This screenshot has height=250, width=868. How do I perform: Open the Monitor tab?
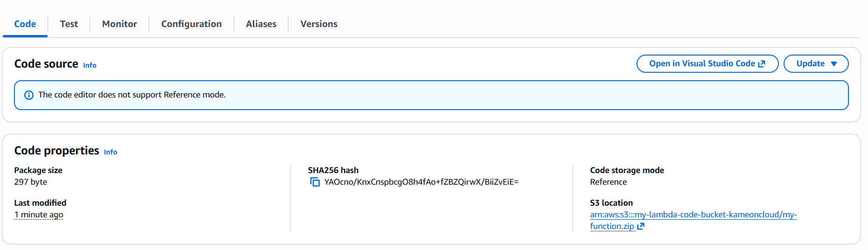pyautogui.click(x=119, y=24)
